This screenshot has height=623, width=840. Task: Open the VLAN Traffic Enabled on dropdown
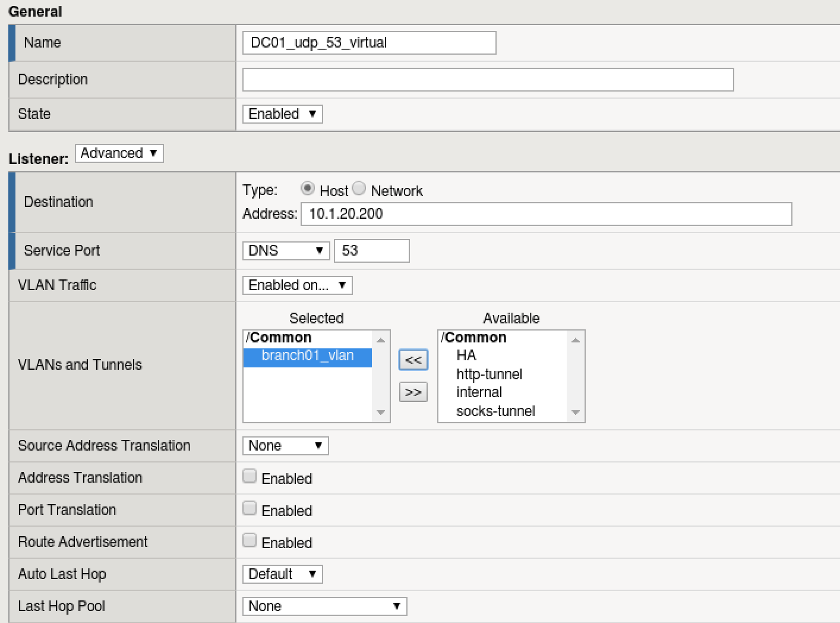(x=297, y=285)
